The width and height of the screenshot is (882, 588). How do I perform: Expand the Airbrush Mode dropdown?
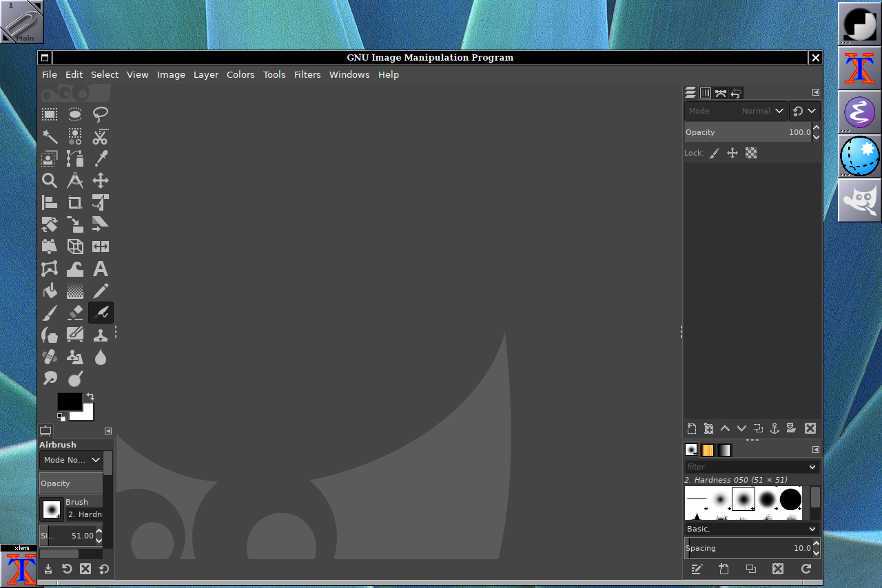[71, 460]
